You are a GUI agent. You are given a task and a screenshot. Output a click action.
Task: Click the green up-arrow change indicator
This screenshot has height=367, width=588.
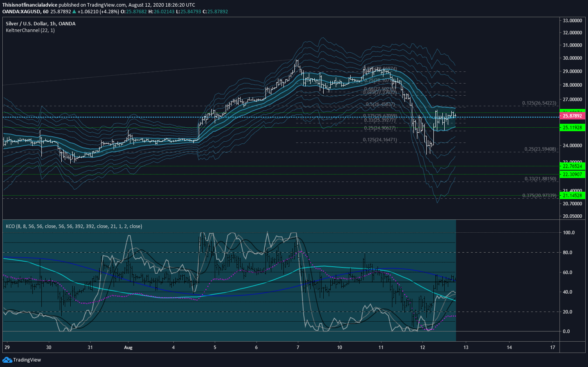coord(74,12)
